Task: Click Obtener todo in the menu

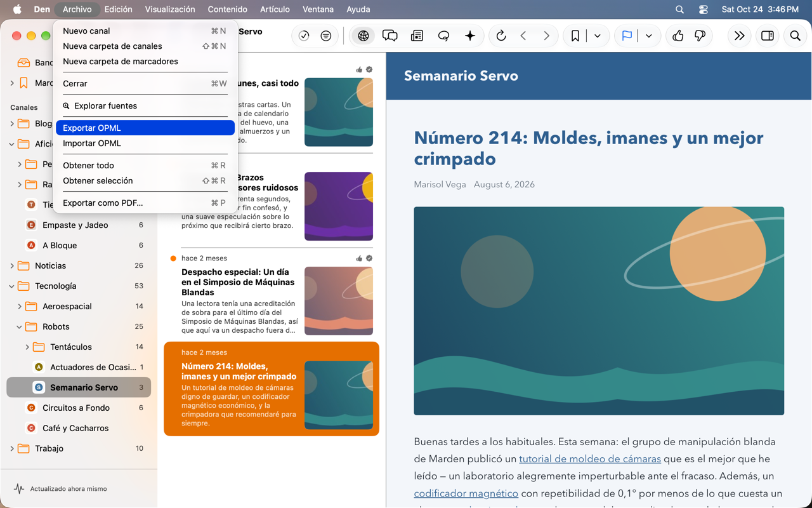Action: click(145, 166)
